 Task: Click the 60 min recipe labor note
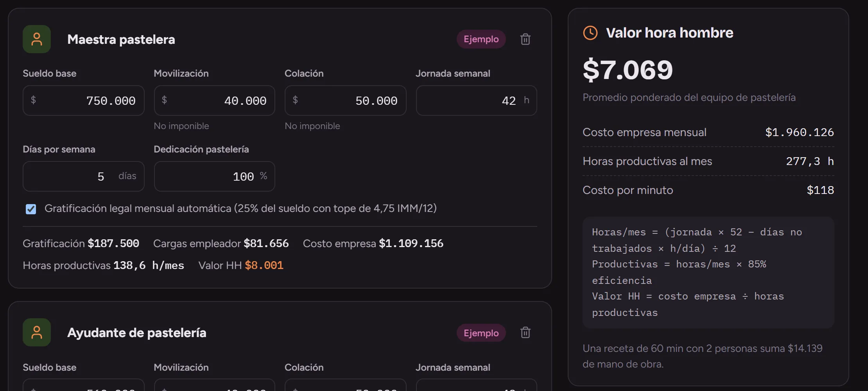click(703, 356)
